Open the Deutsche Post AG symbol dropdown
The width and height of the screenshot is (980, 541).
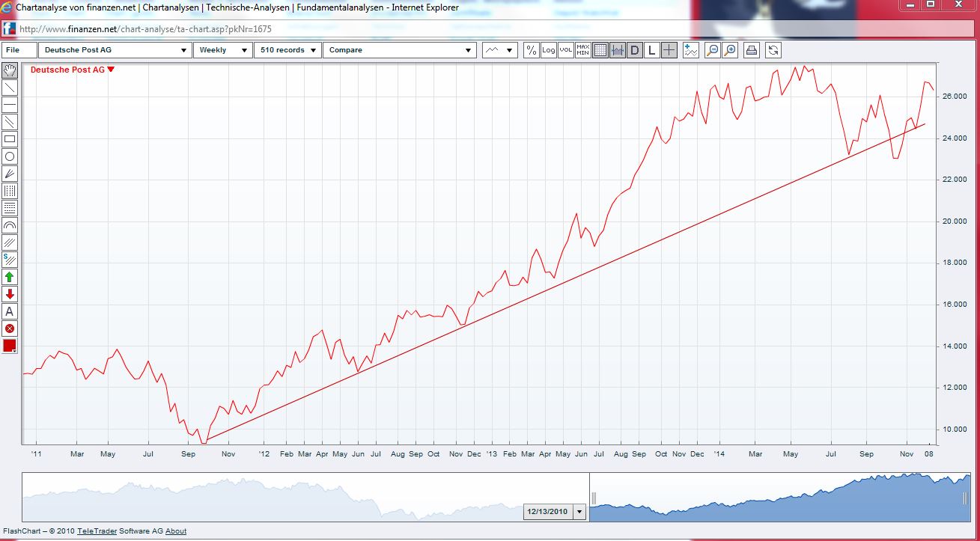pos(115,50)
